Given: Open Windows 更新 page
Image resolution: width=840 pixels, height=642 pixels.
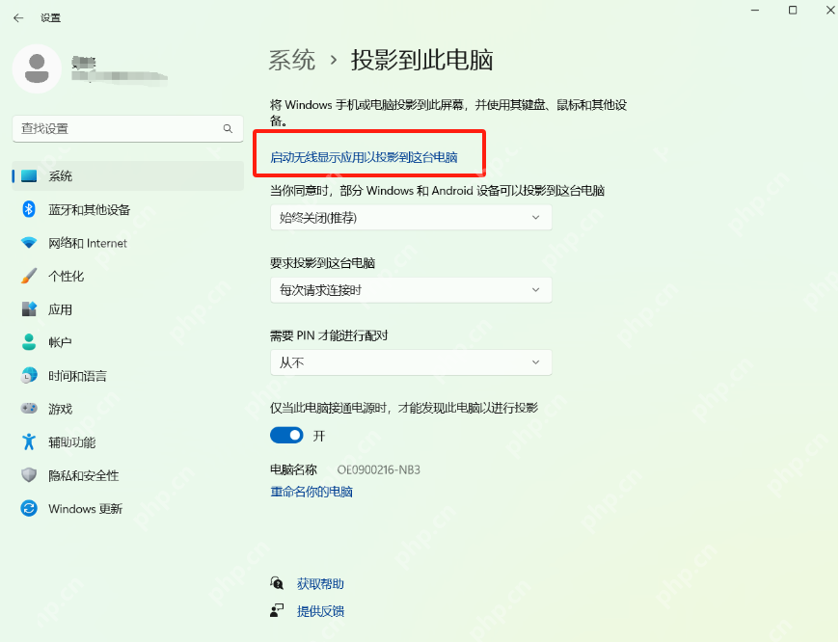Looking at the screenshot, I should click(x=128, y=508).
